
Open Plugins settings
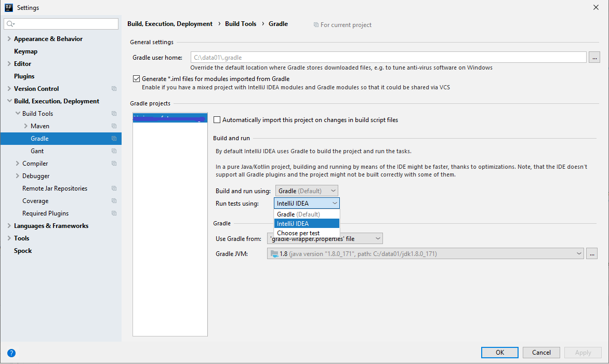(x=24, y=76)
